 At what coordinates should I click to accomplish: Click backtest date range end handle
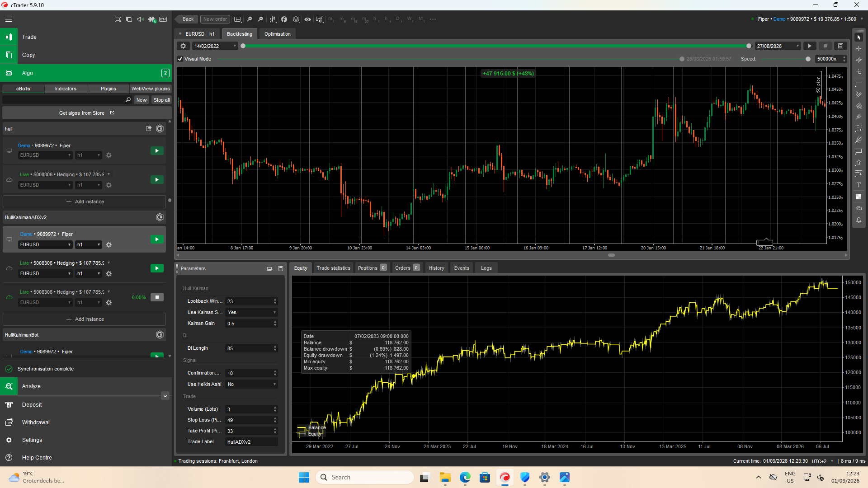(x=749, y=46)
